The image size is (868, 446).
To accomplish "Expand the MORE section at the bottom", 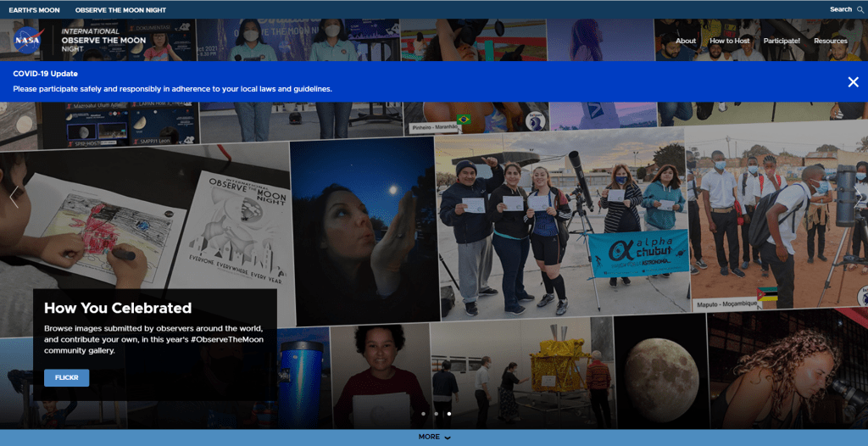I will pyautogui.click(x=434, y=437).
